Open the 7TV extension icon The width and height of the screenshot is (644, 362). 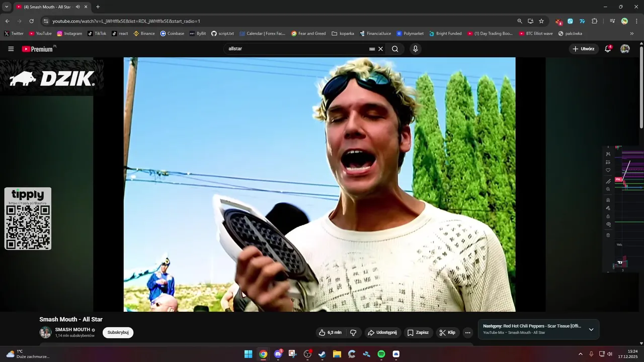[582, 21]
